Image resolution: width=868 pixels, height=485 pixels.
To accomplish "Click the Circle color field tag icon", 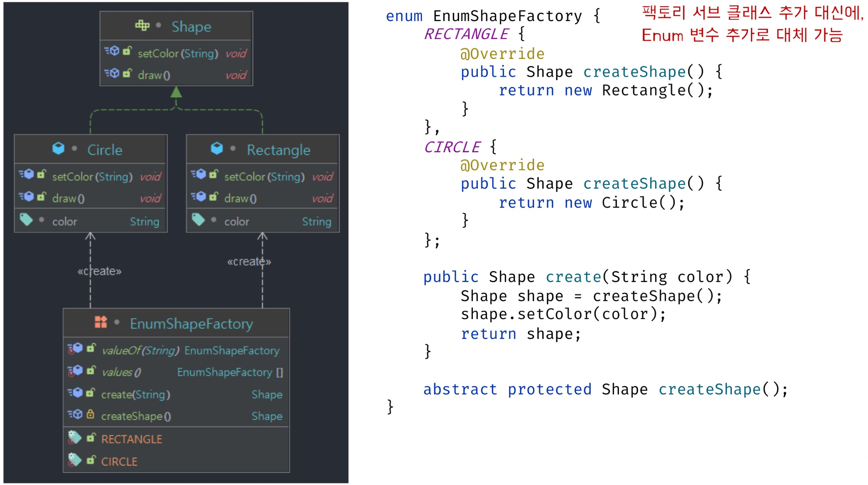I will pos(26,219).
